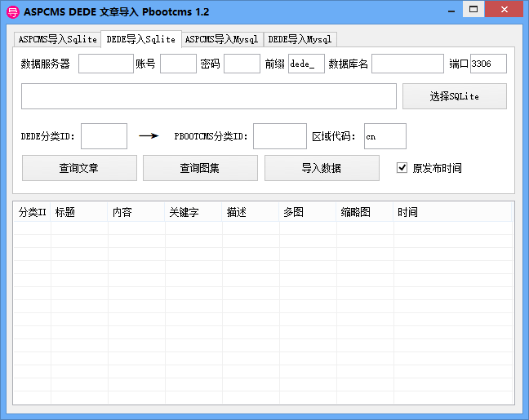Click the 内容 column header
Image resolution: width=529 pixels, height=420 pixels.
click(x=136, y=212)
